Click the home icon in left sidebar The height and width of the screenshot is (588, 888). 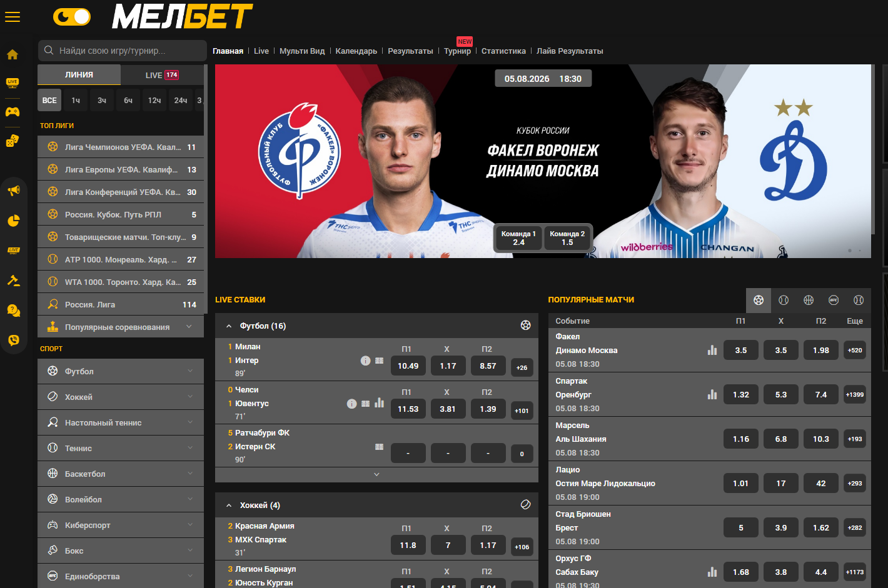pyautogui.click(x=13, y=55)
